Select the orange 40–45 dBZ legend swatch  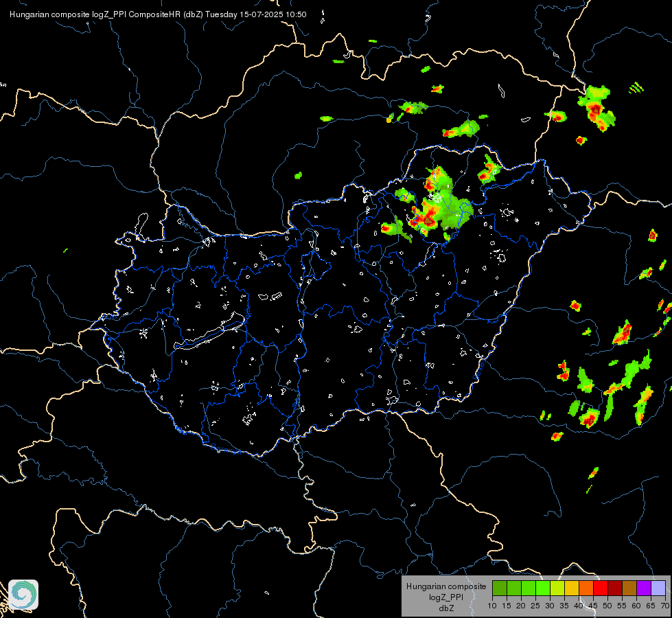[x=586, y=588]
